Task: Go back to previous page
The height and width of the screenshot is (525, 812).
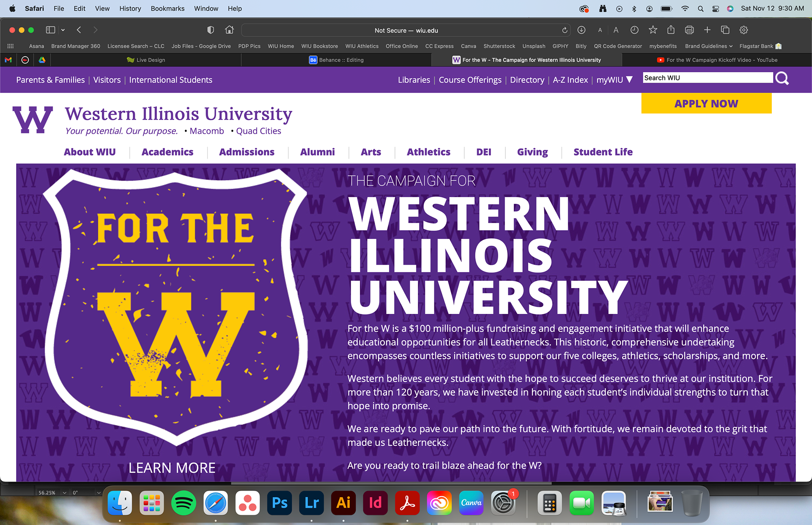Action: tap(79, 30)
